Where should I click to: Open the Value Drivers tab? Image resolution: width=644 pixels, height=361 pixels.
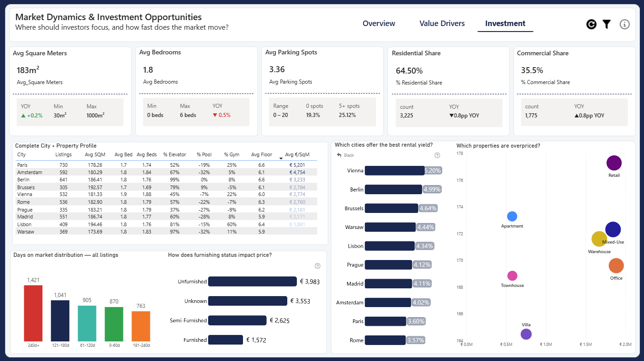pyautogui.click(x=442, y=24)
